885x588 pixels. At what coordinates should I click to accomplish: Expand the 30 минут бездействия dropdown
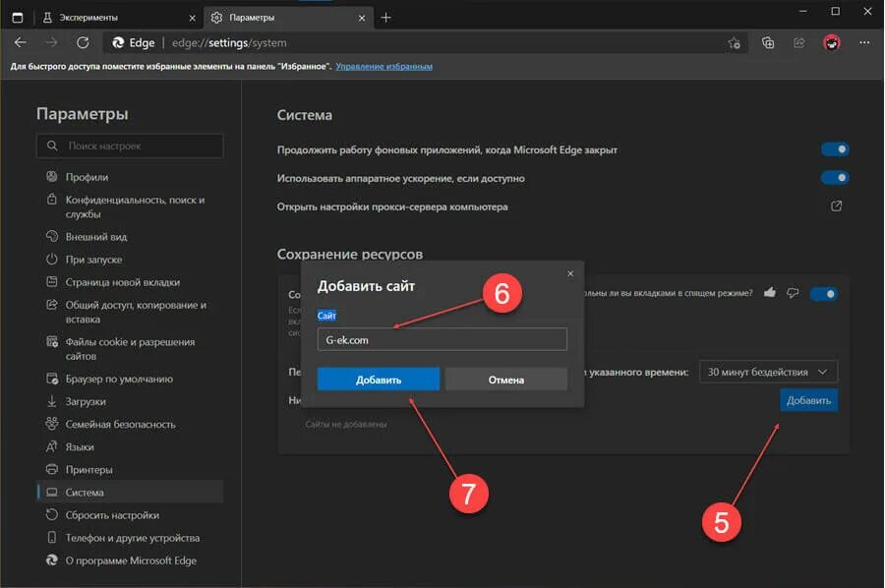coord(768,372)
